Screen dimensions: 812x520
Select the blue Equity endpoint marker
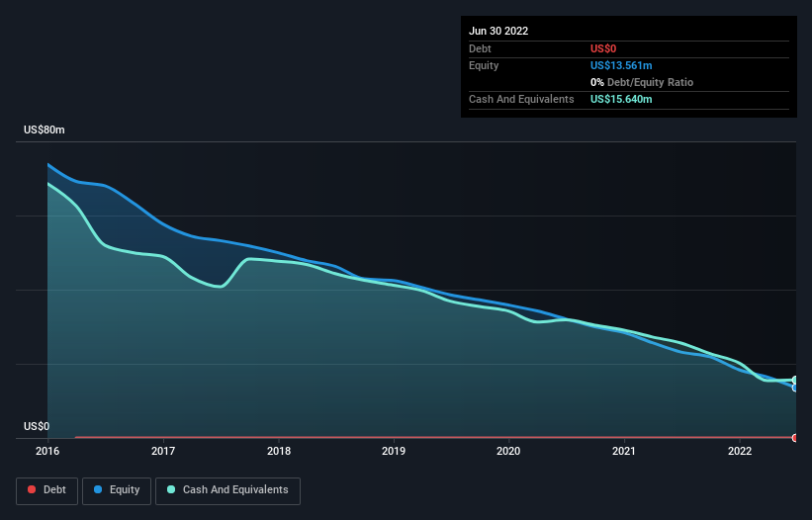[x=795, y=388]
